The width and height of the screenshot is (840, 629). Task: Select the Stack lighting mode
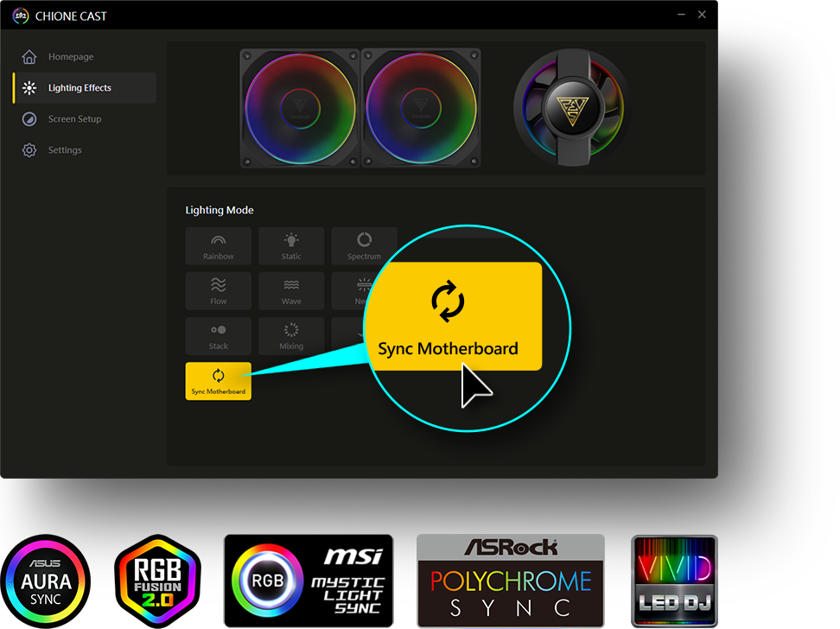(x=219, y=335)
